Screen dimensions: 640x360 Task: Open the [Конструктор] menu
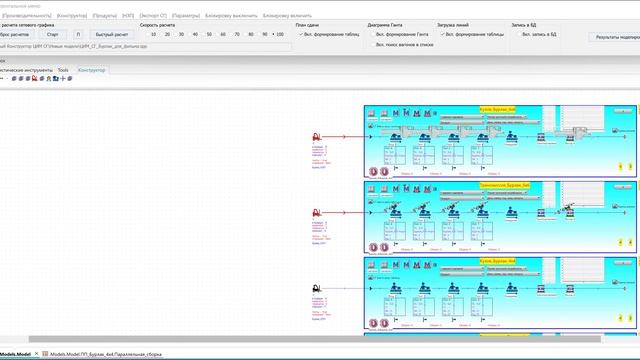click(72, 16)
